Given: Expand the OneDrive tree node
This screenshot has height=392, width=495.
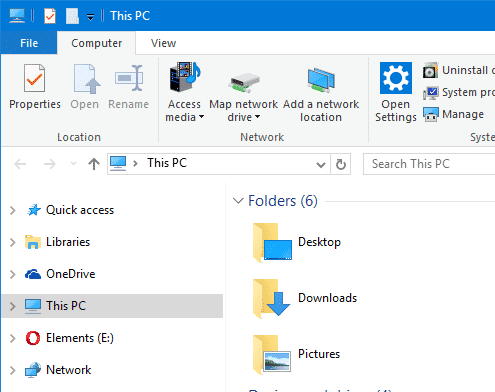Looking at the screenshot, I should pyautogui.click(x=13, y=274).
